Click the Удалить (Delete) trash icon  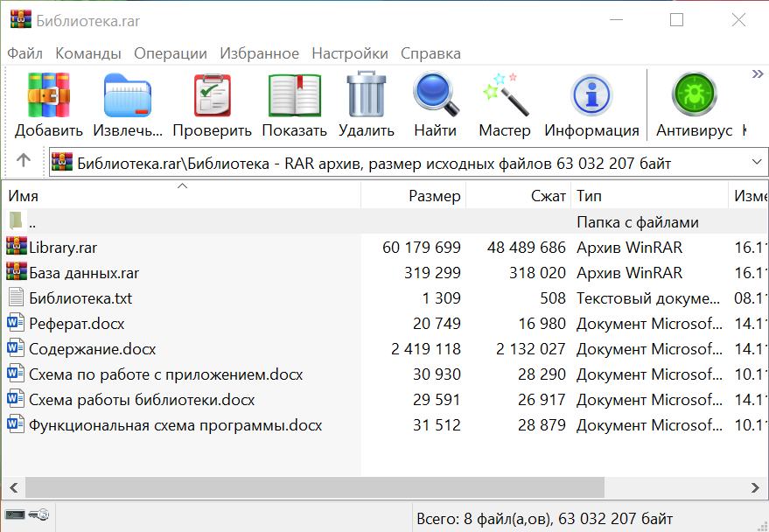tap(366, 95)
